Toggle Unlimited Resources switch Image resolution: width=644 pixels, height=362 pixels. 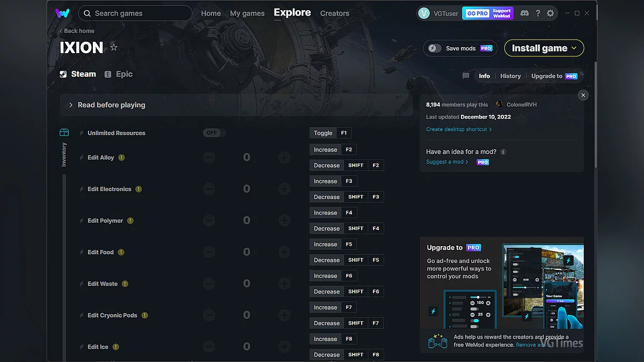point(214,133)
